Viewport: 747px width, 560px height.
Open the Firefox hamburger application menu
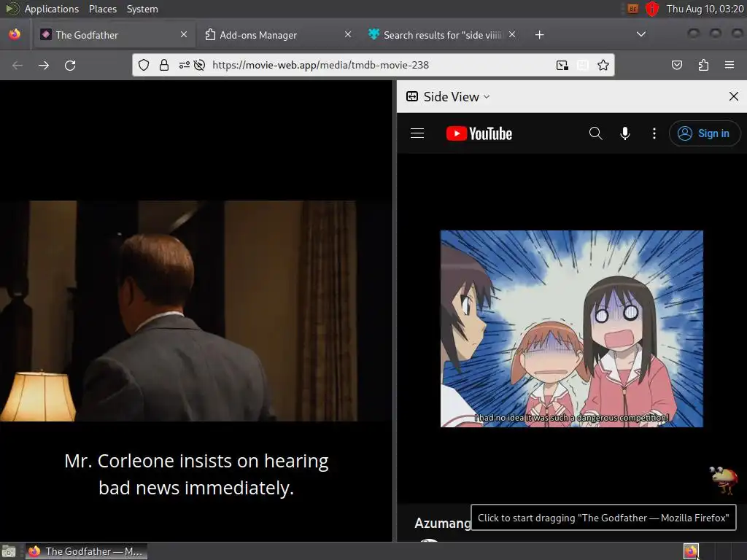coord(729,65)
